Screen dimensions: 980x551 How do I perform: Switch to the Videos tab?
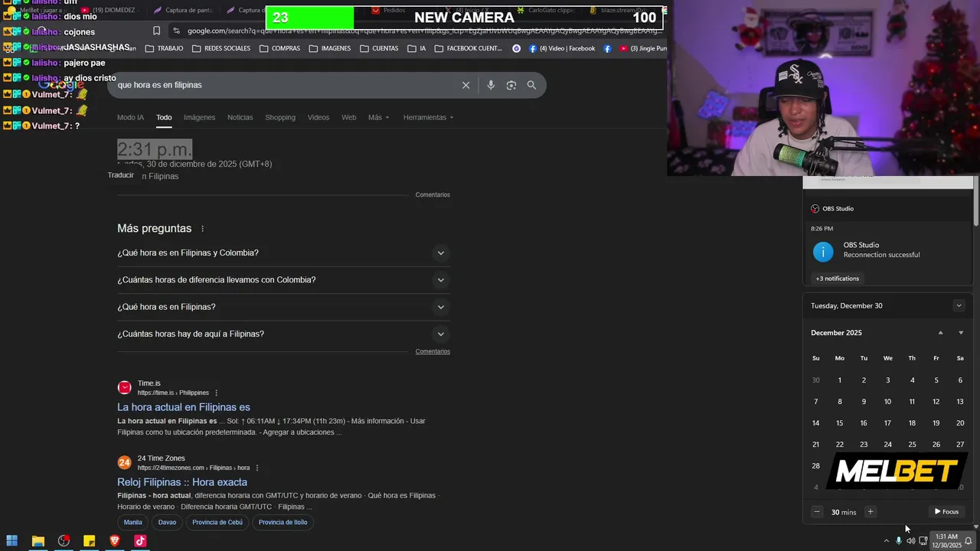(318, 117)
